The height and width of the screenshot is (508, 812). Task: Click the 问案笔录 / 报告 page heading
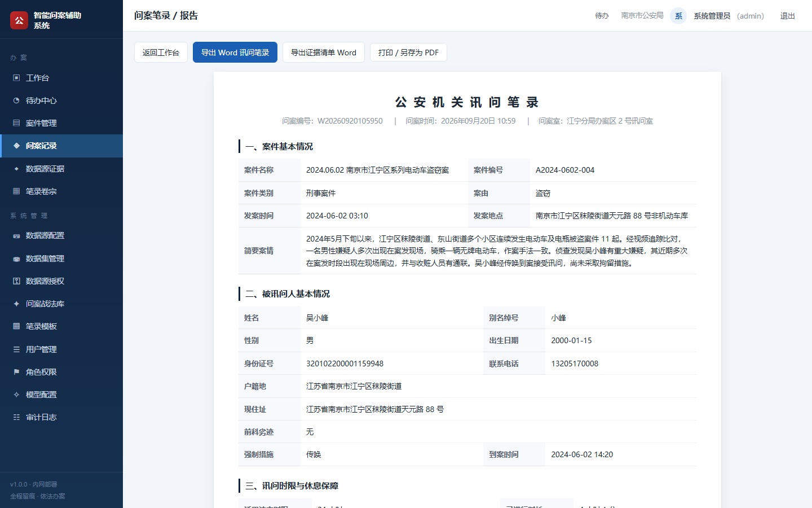tap(166, 15)
